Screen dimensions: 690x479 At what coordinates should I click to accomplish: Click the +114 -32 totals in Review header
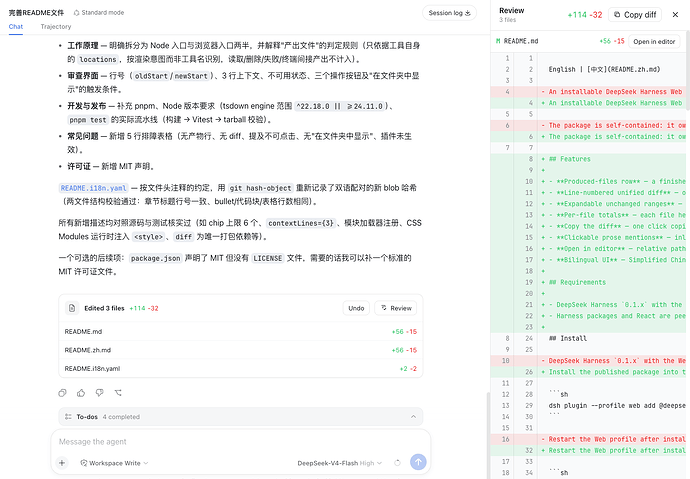coord(584,15)
